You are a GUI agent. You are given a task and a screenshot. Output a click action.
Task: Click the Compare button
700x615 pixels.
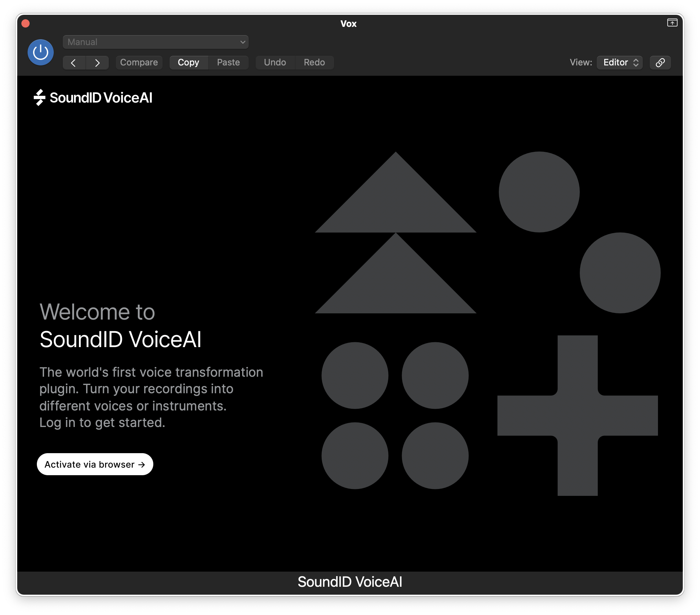139,62
